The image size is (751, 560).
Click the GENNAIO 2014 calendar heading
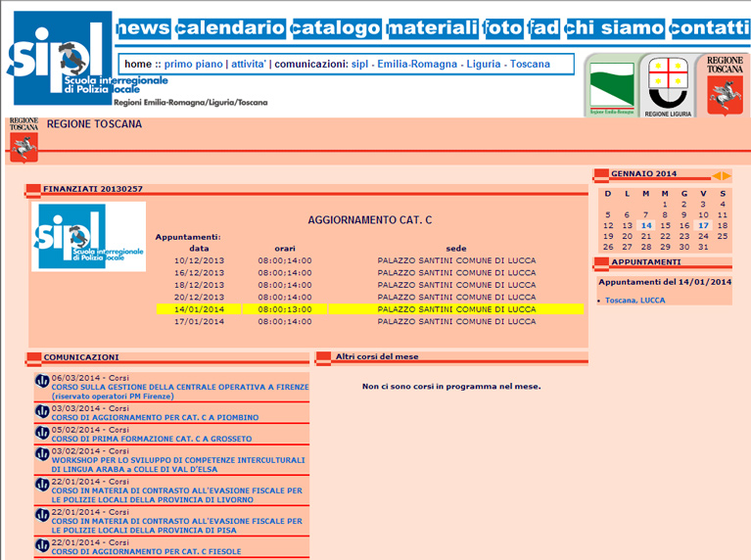643,173
